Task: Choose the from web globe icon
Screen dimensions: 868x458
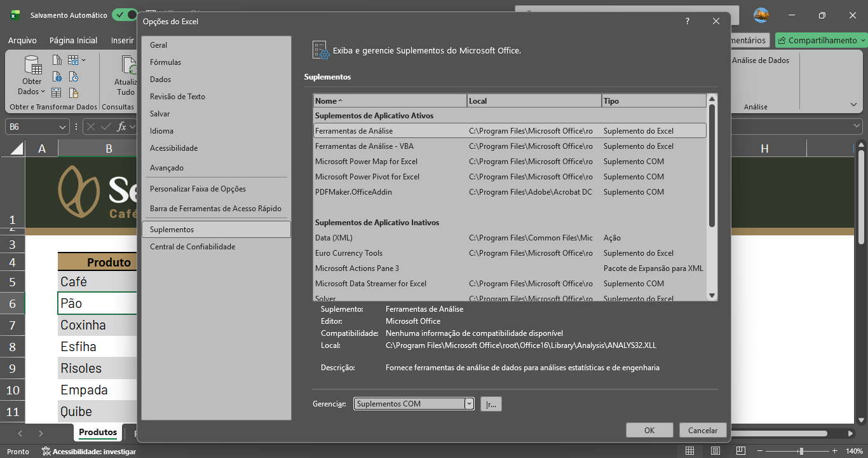Action: (57, 77)
